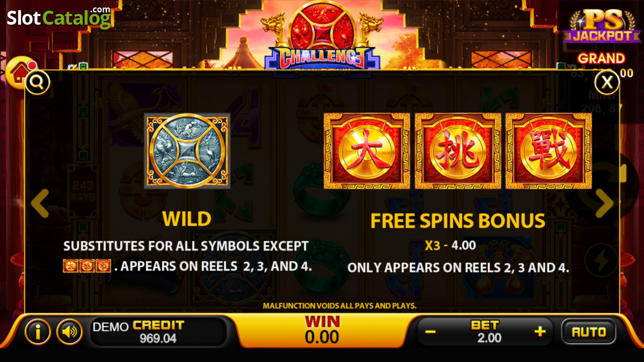Click the third red free spins symbol

click(548, 151)
